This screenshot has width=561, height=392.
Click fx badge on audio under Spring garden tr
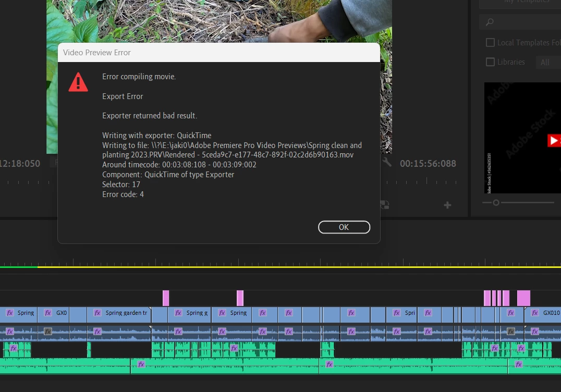(x=97, y=332)
